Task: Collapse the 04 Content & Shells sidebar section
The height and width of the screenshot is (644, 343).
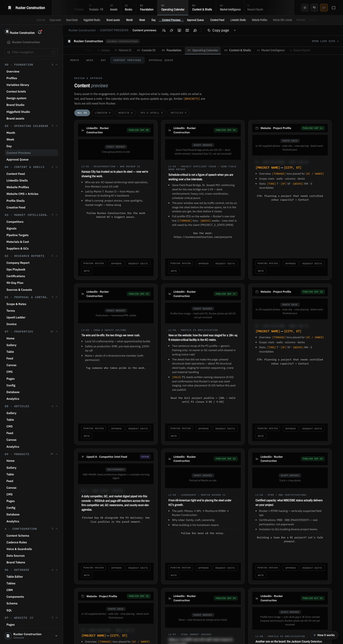Action: tap(57, 167)
